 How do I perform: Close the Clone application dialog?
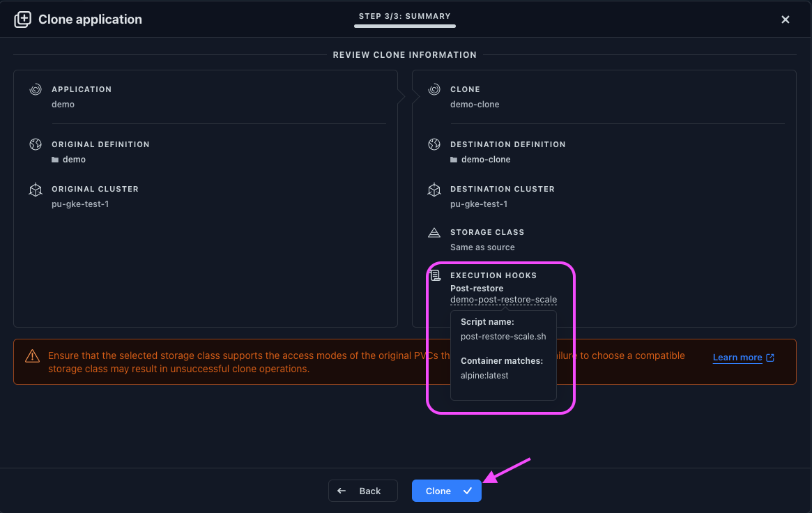click(786, 20)
